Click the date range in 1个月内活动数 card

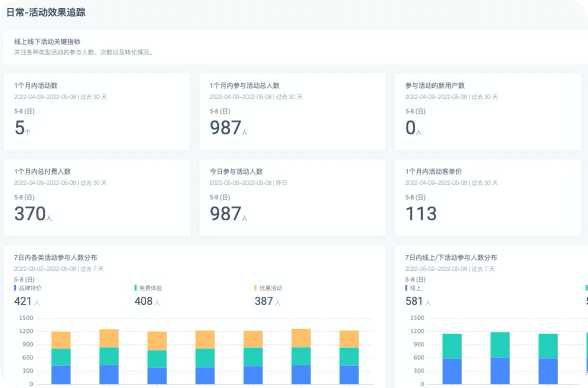60,97
